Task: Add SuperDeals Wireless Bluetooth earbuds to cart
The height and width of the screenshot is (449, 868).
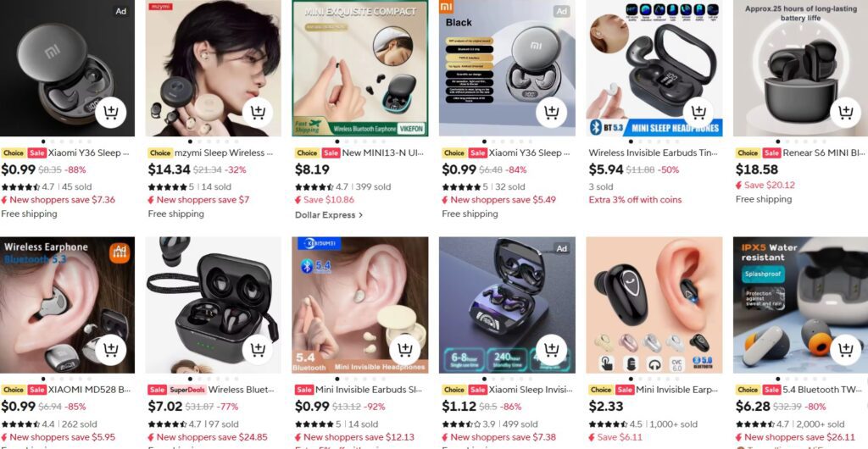Action: (x=258, y=350)
